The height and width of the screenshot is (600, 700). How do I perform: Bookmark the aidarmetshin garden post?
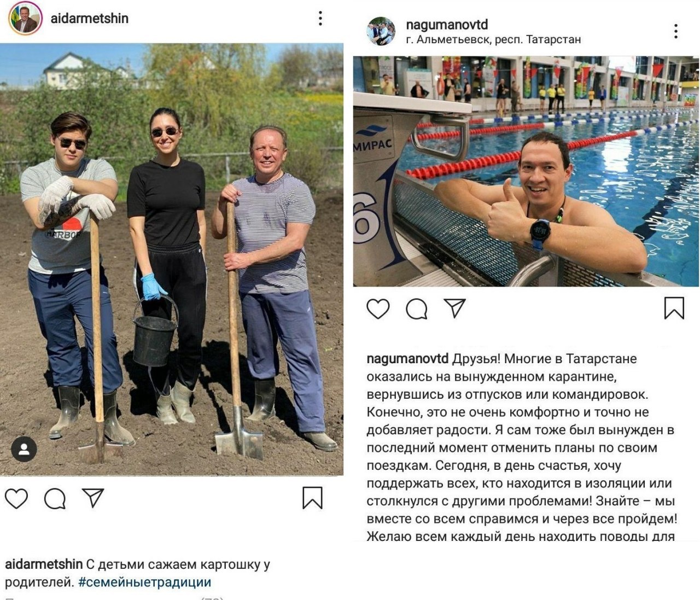[312, 498]
